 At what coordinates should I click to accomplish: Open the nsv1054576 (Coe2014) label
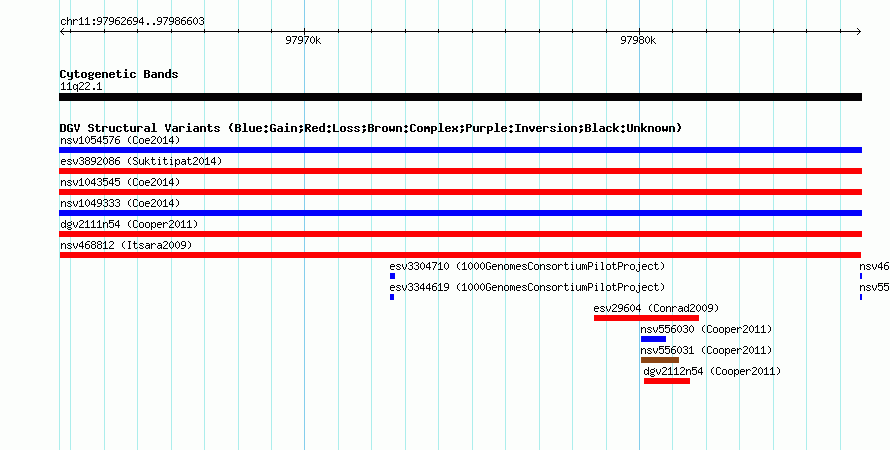(x=120, y=140)
